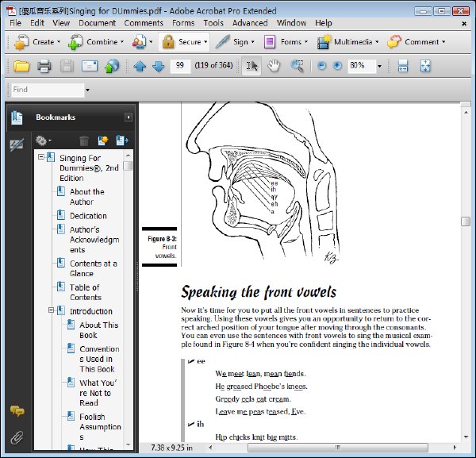The image size is (476, 458).
Task: Expand the Create dropdown arrow
Action: tap(59, 42)
